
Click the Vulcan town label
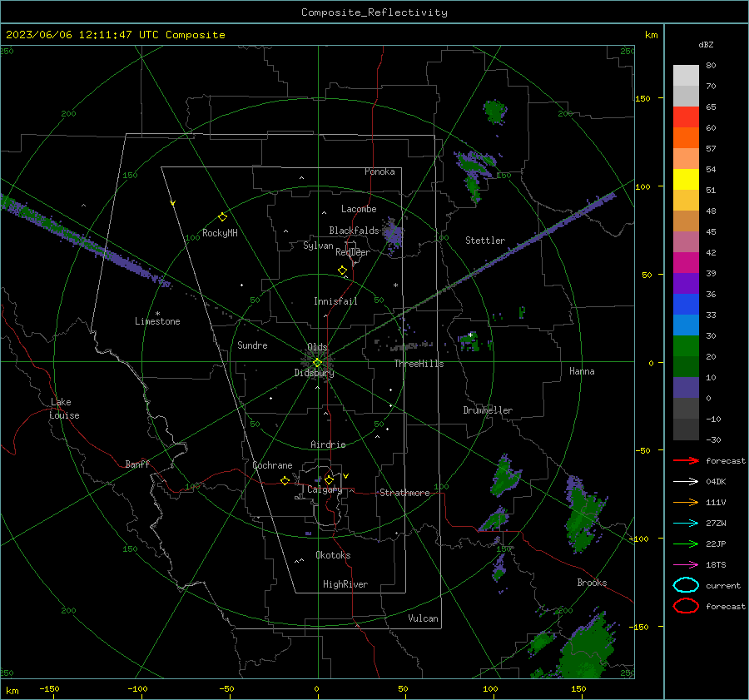click(423, 618)
